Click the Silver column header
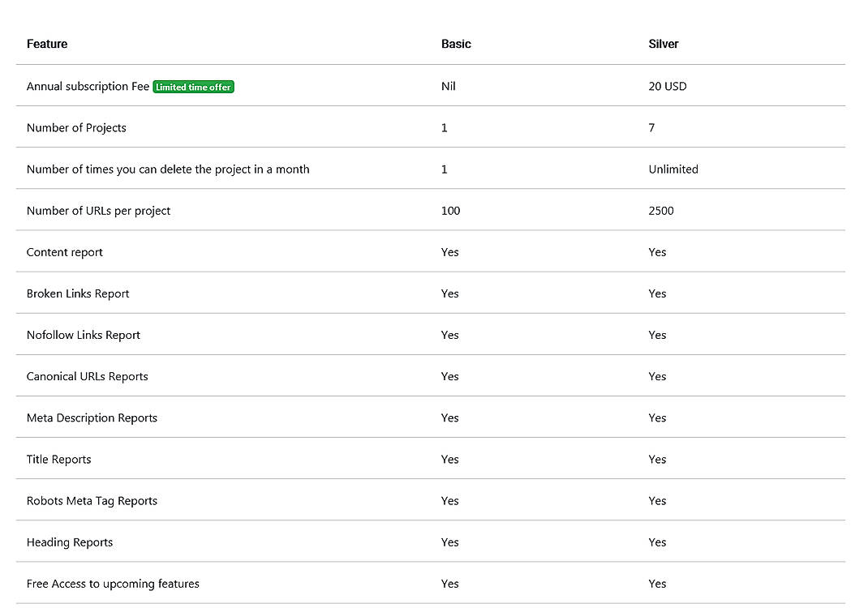This screenshot has height=608, width=868. pos(664,44)
